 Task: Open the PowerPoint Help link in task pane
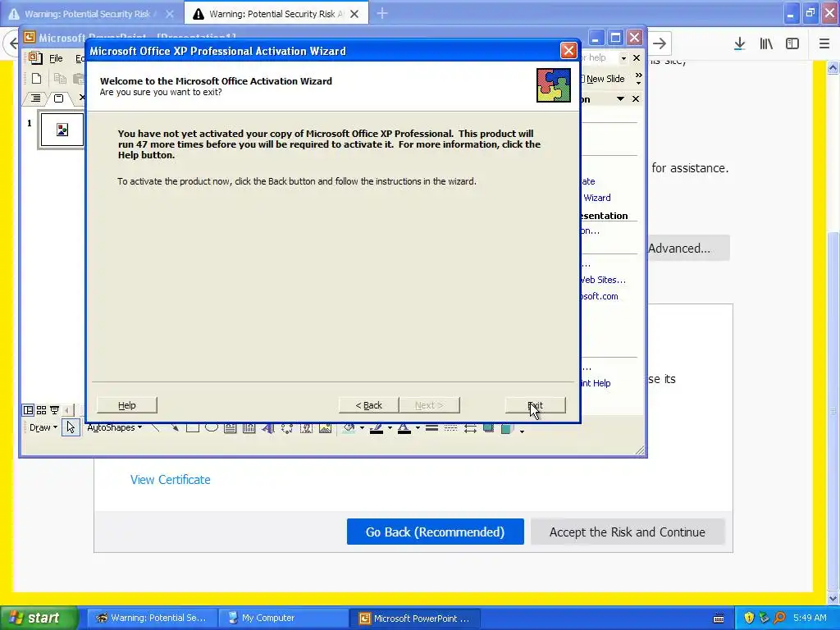pos(596,383)
